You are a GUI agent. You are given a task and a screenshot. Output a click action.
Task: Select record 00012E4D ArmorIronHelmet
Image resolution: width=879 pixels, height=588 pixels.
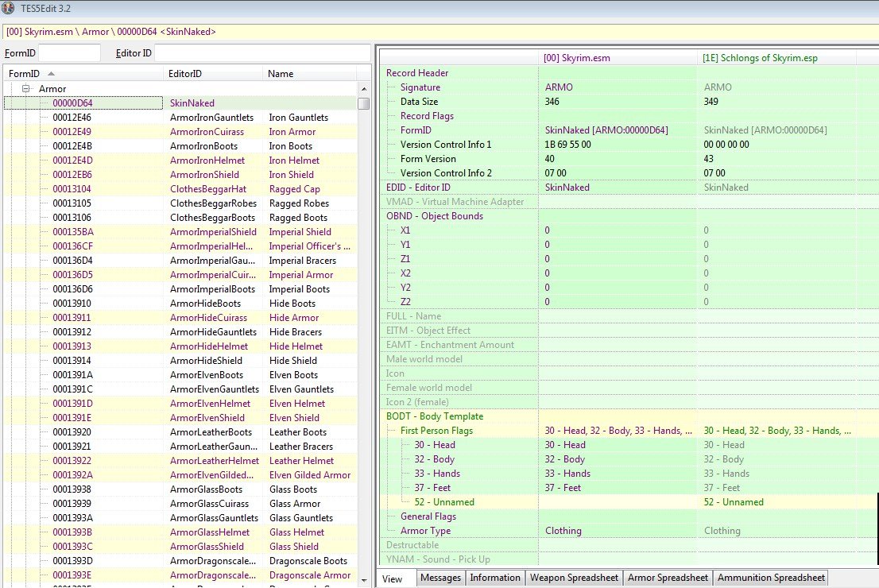click(x=180, y=161)
